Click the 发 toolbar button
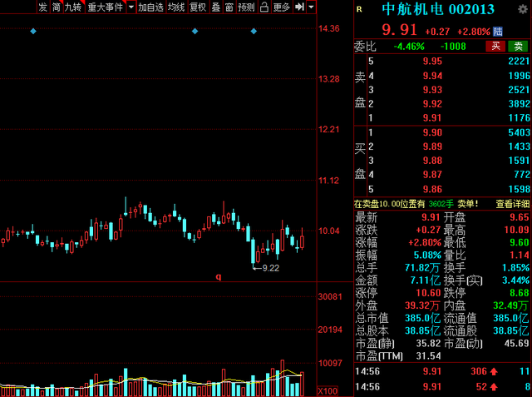532x397 pixels. [42, 7]
